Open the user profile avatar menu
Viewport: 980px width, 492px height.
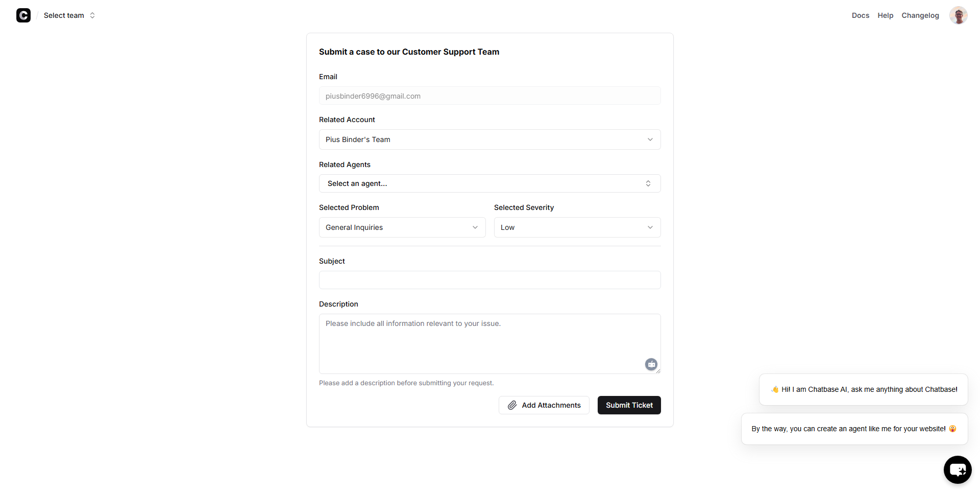click(x=958, y=15)
